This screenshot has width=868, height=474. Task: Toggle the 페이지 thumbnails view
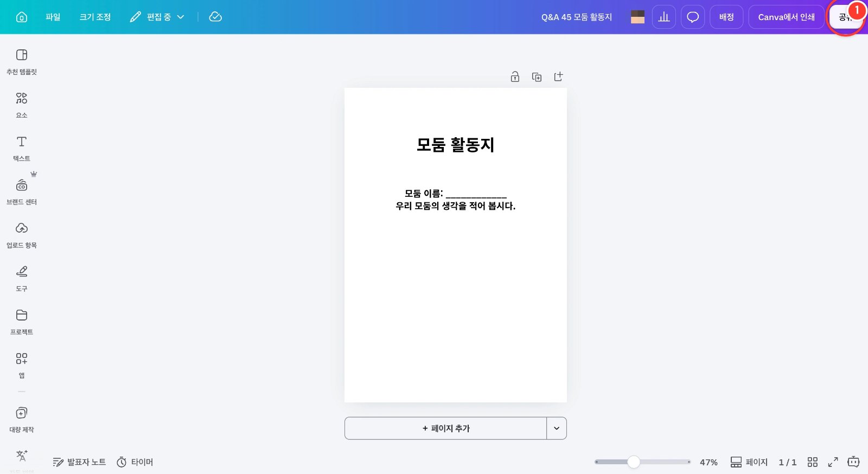tap(749, 462)
